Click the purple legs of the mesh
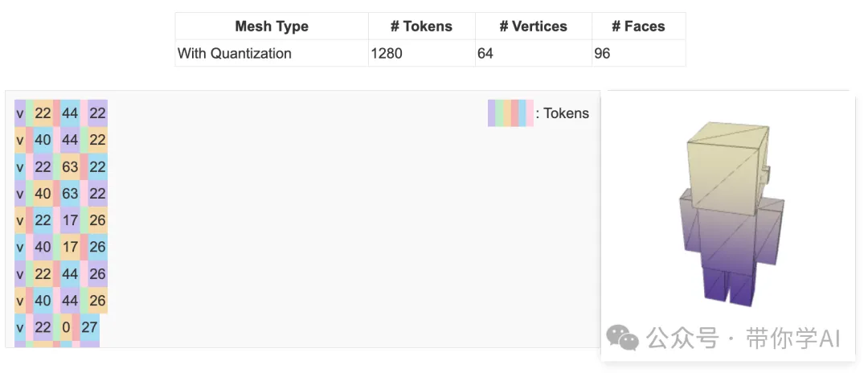Screen dimensions: 868x373 coord(729,286)
